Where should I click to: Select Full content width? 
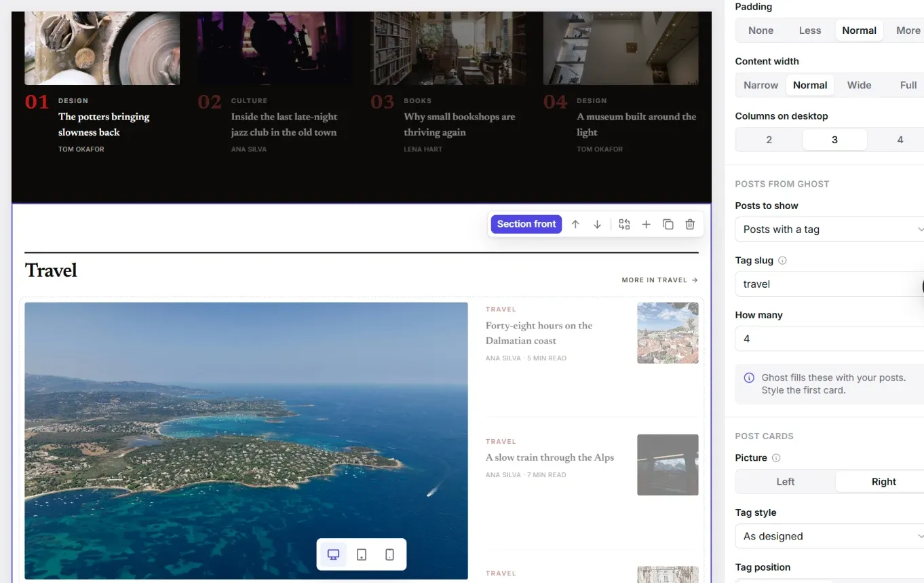click(908, 86)
